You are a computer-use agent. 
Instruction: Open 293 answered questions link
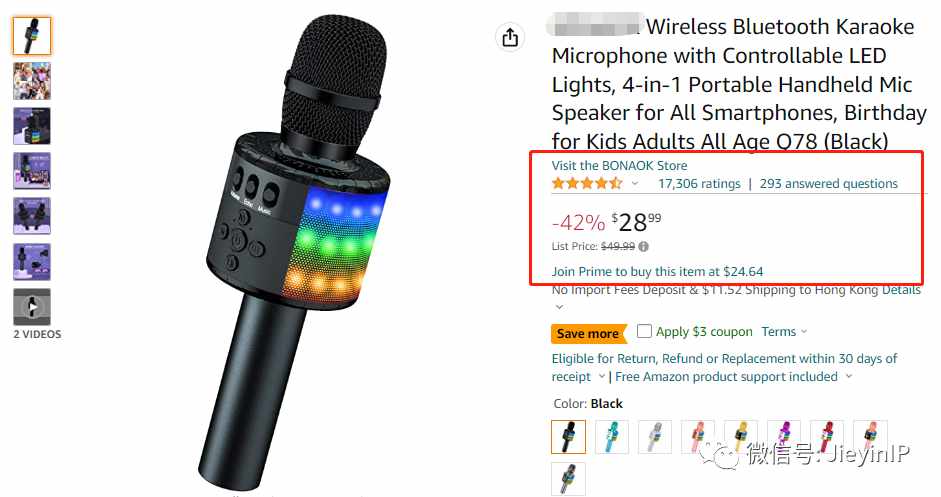click(x=829, y=184)
